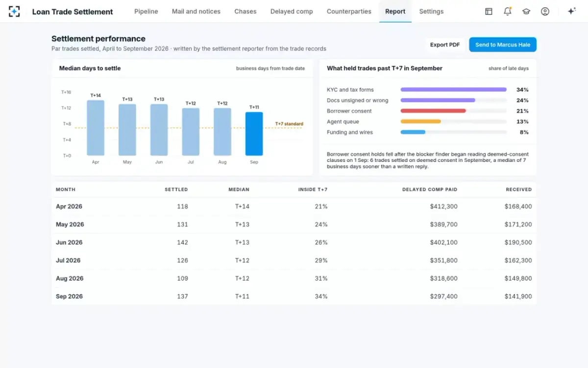Screen dimensions: 588x368
Task: Click the INSIDE T+7 column header
Action: pos(313,189)
